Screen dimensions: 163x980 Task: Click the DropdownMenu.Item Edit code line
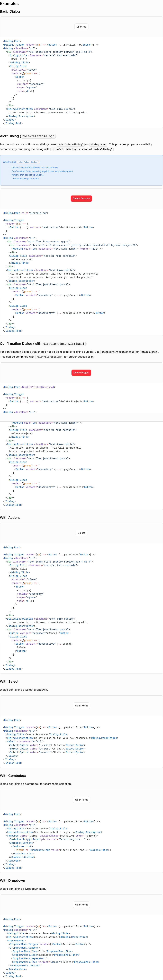[x=42, y=951]
